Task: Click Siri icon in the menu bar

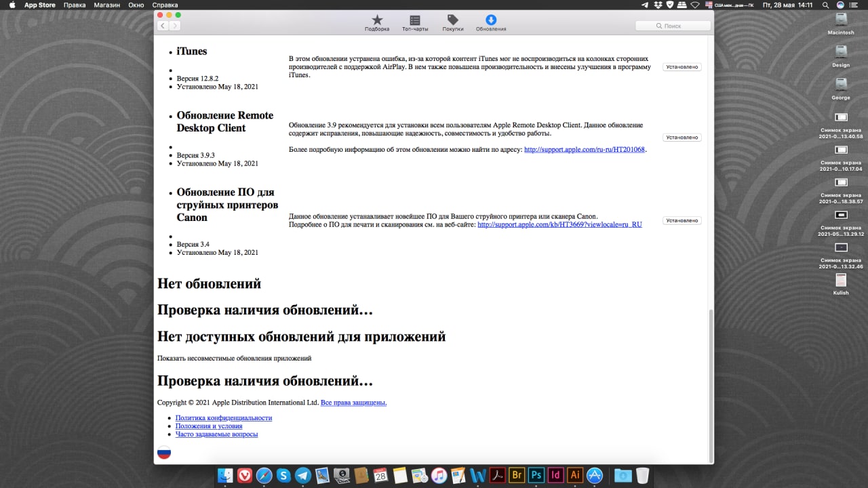Action: click(841, 5)
